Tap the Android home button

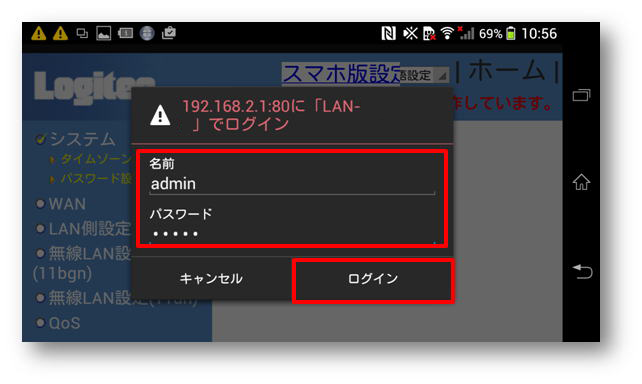[581, 182]
